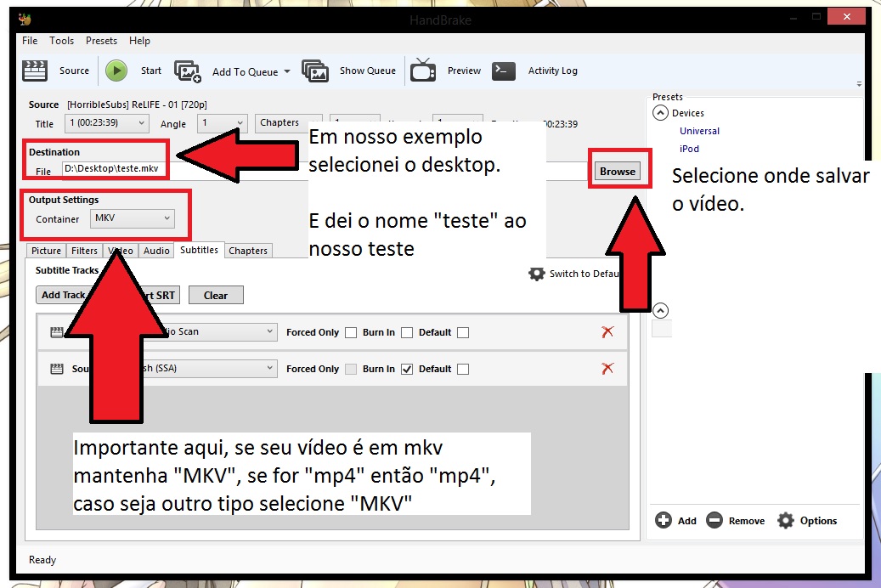Remove the Foreign Audio Scan track via red X
This screenshot has width=881, height=588.
(607, 331)
